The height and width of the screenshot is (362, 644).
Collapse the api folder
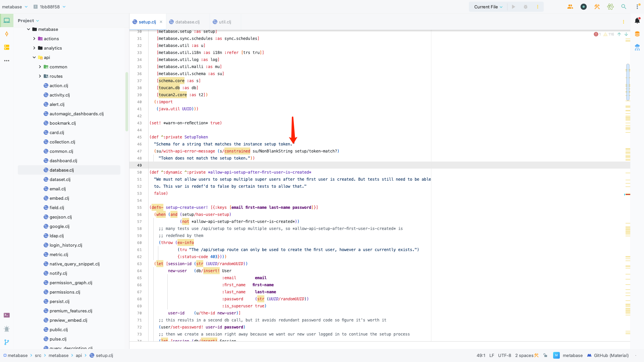coord(34,57)
